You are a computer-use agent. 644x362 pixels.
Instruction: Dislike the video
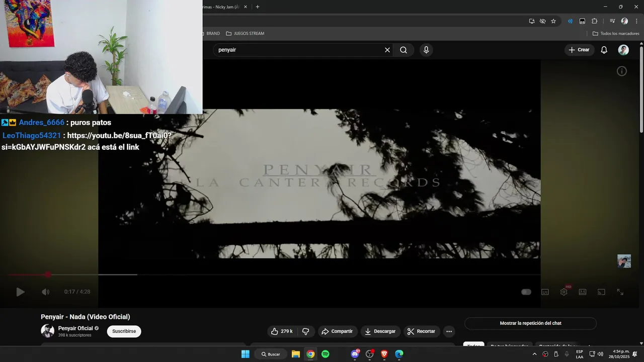(305, 331)
